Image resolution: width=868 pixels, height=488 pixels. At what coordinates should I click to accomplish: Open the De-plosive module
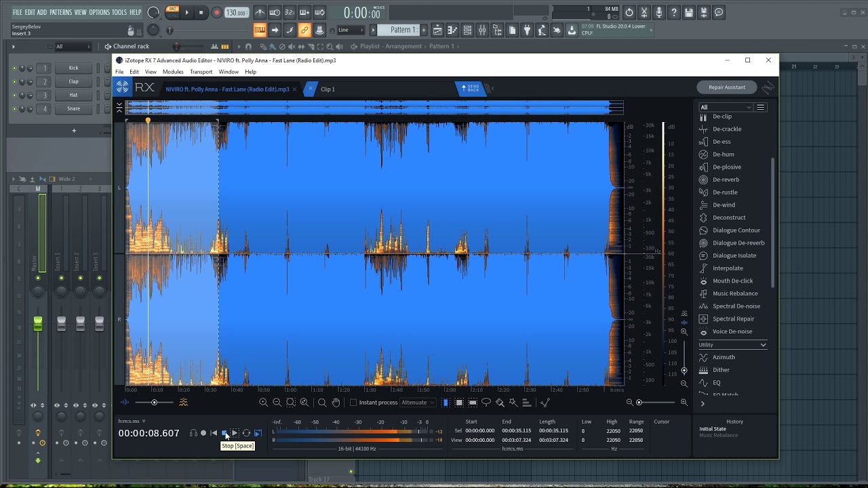(726, 167)
